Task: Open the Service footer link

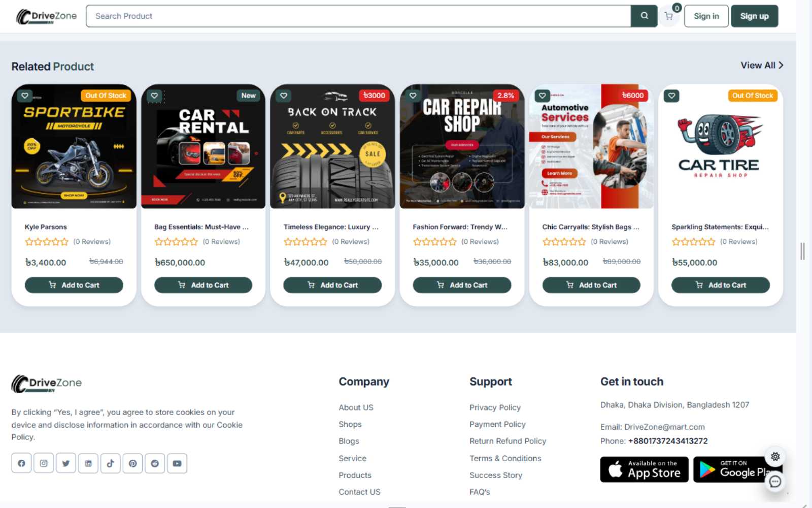Action: pyautogui.click(x=352, y=458)
